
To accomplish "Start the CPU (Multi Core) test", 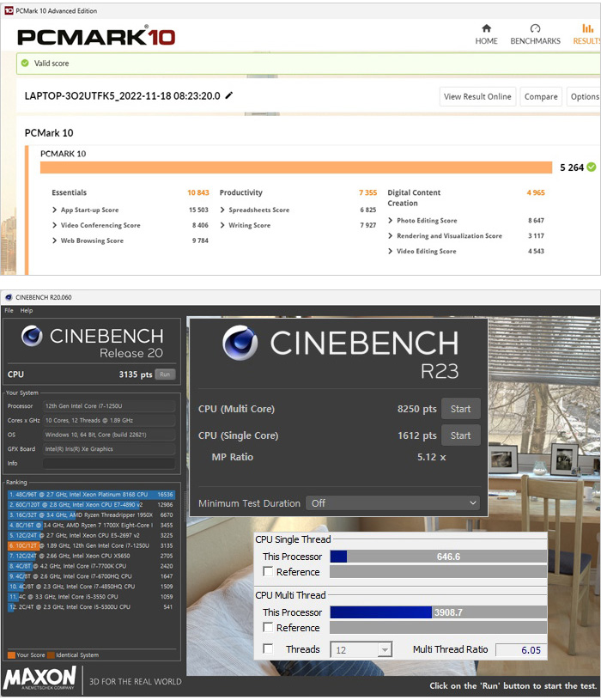I will click(460, 409).
